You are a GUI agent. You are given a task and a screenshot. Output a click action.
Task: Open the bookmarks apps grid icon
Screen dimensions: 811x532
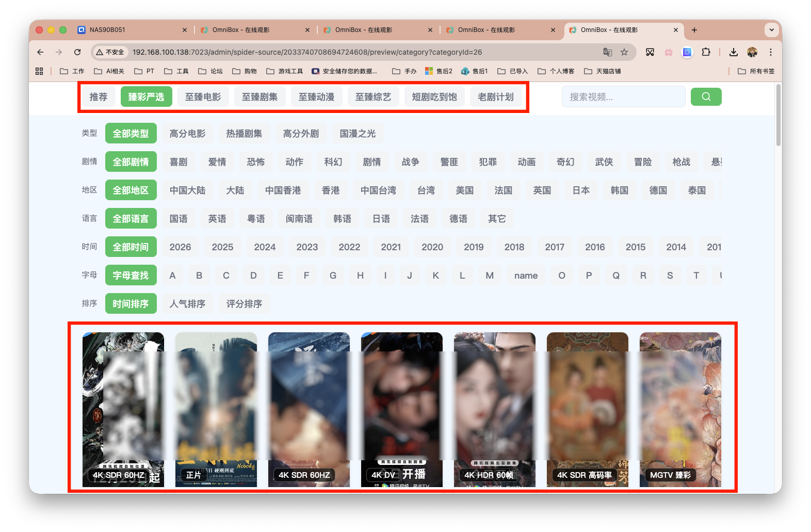pos(39,71)
